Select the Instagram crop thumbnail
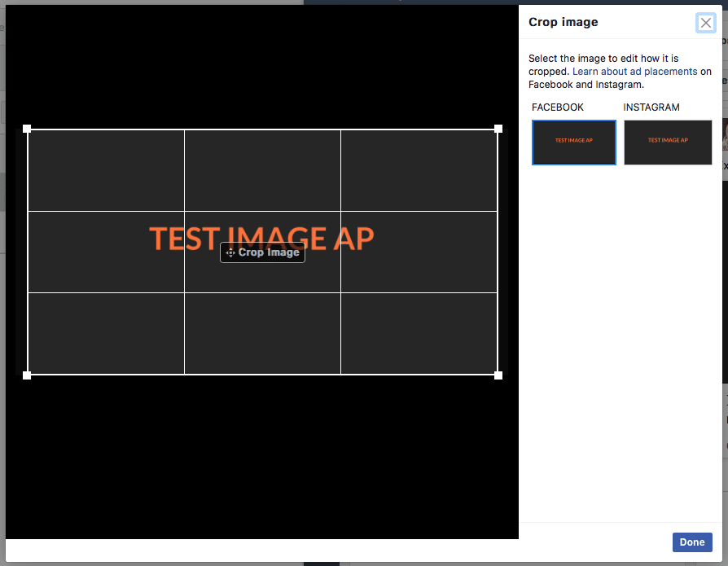 (668, 143)
